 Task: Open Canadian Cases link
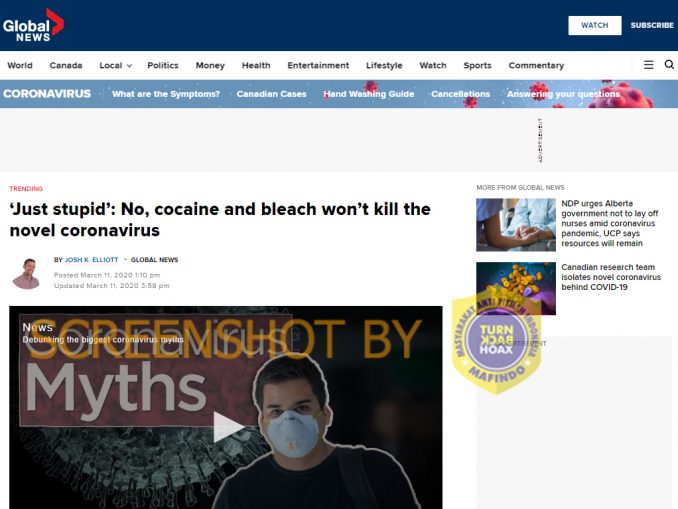point(271,94)
